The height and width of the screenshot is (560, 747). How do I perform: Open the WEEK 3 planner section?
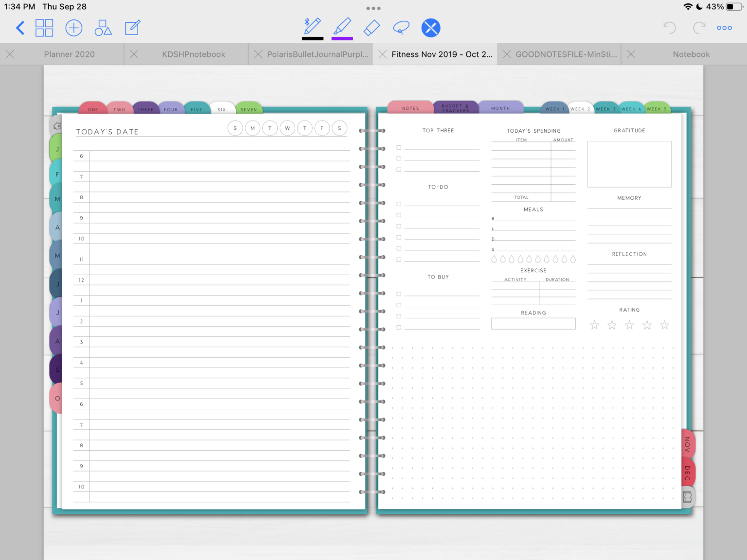point(605,108)
